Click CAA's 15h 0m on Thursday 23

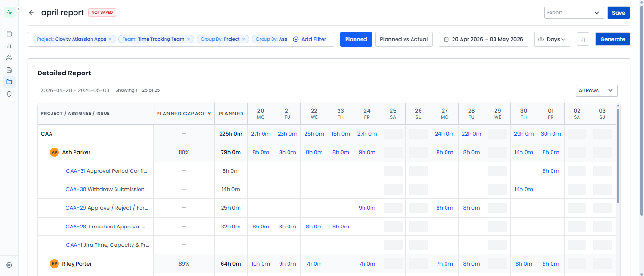(341, 134)
